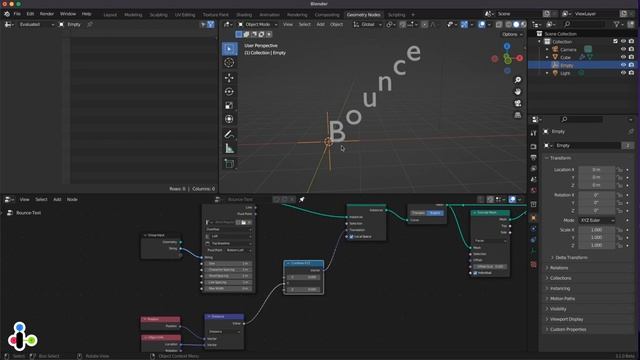Open the viewport Object menu

click(336, 24)
